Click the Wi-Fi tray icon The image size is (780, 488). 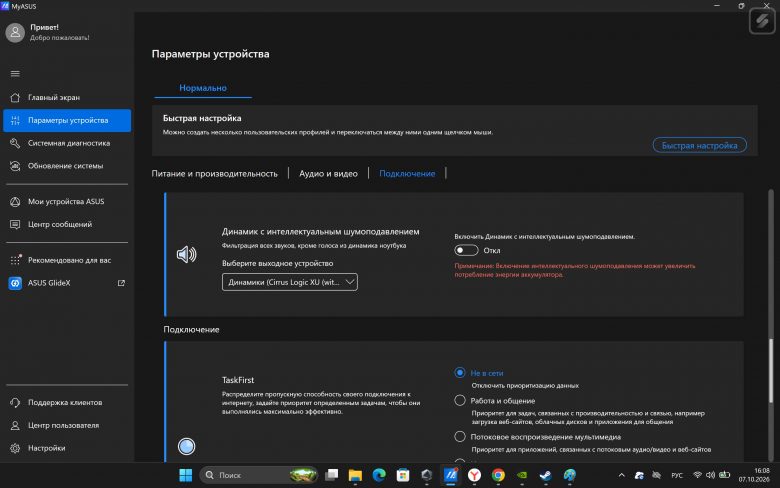[x=697, y=475]
